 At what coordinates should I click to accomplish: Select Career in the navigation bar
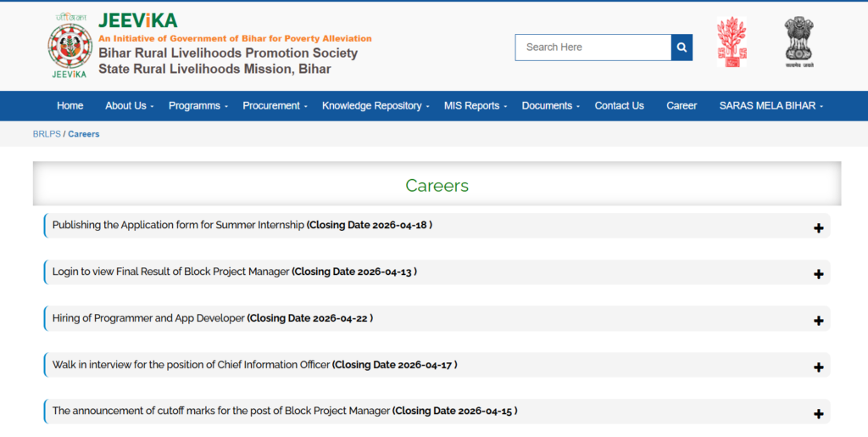(682, 106)
